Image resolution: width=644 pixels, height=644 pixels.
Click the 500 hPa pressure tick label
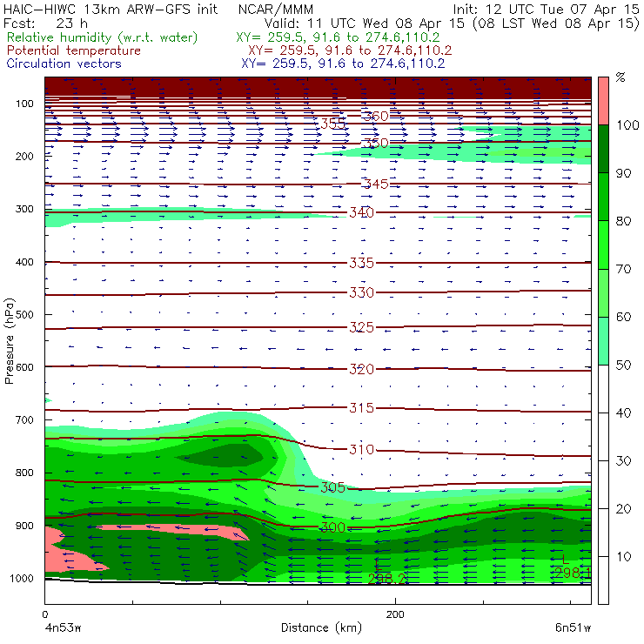point(24,314)
